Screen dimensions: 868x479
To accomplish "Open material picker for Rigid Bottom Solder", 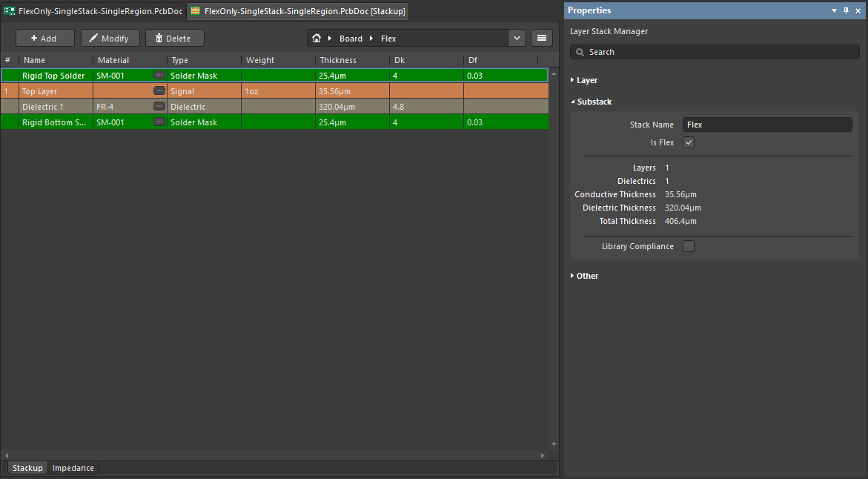I will tap(159, 122).
